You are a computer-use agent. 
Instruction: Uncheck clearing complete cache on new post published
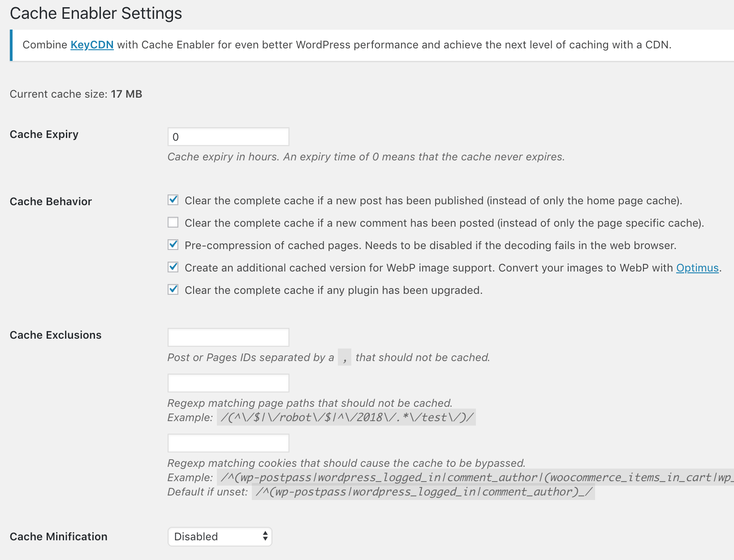(x=173, y=200)
